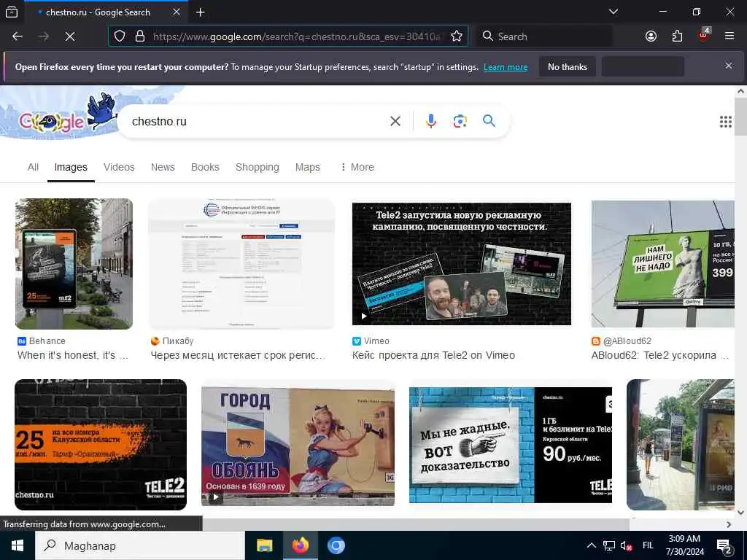Open the bus stop street photo thumbnail
Viewport: 747px width, 560px height.
click(x=681, y=445)
